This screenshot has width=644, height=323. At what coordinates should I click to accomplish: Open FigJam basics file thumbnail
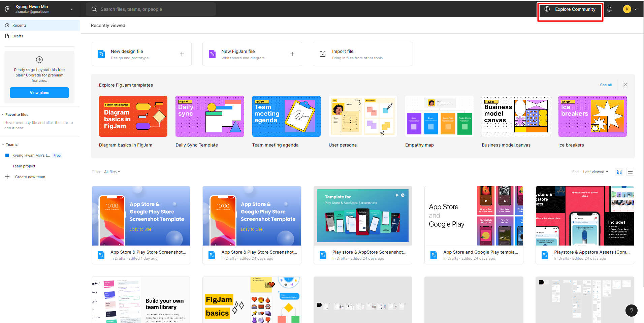tap(252, 300)
